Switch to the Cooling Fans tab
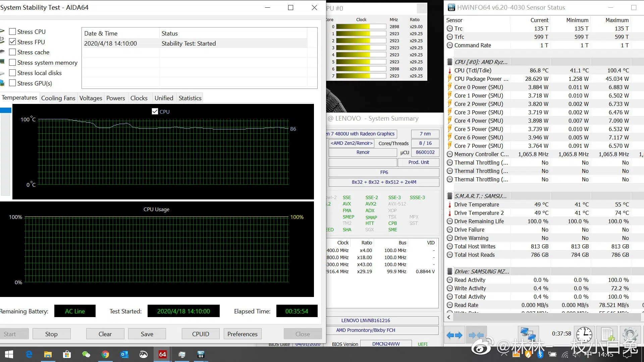 click(58, 98)
